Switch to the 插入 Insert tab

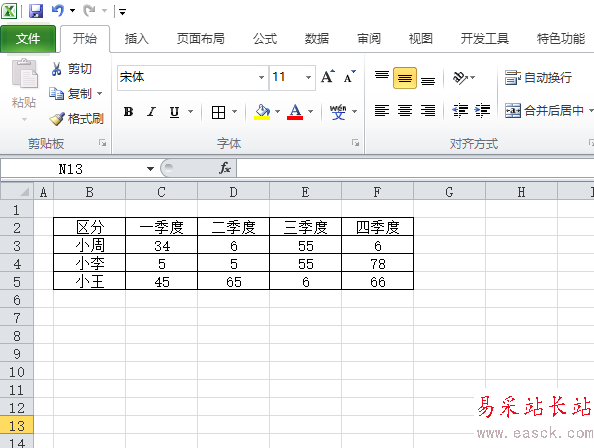pyautogui.click(x=137, y=38)
